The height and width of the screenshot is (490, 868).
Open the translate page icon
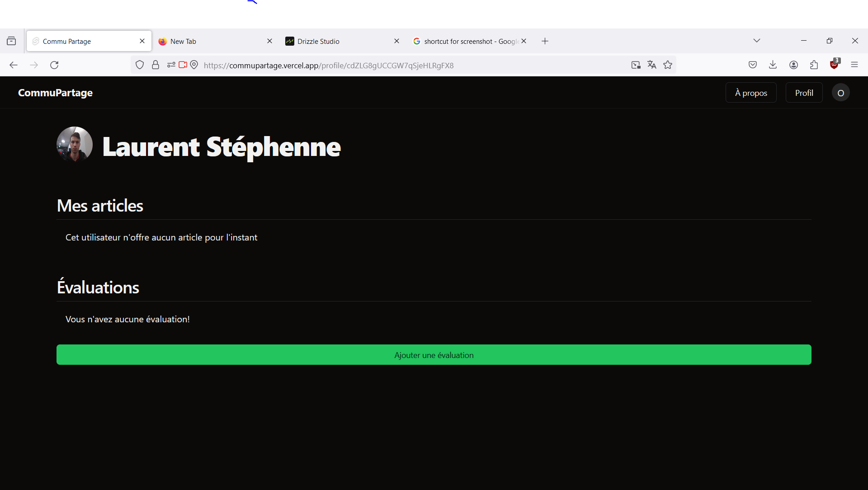(x=651, y=65)
